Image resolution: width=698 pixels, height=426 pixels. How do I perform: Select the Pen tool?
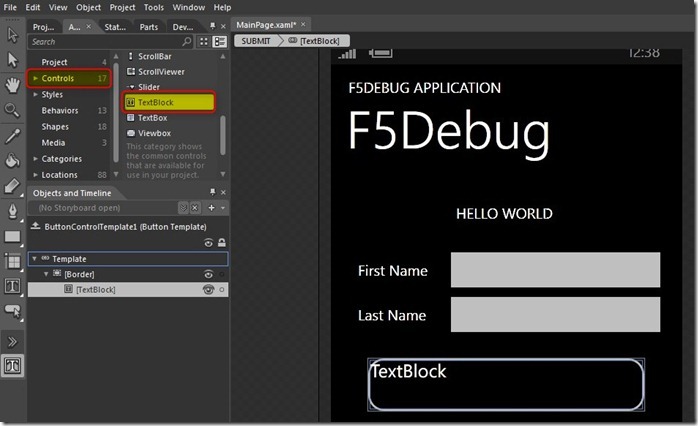point(12,211)
